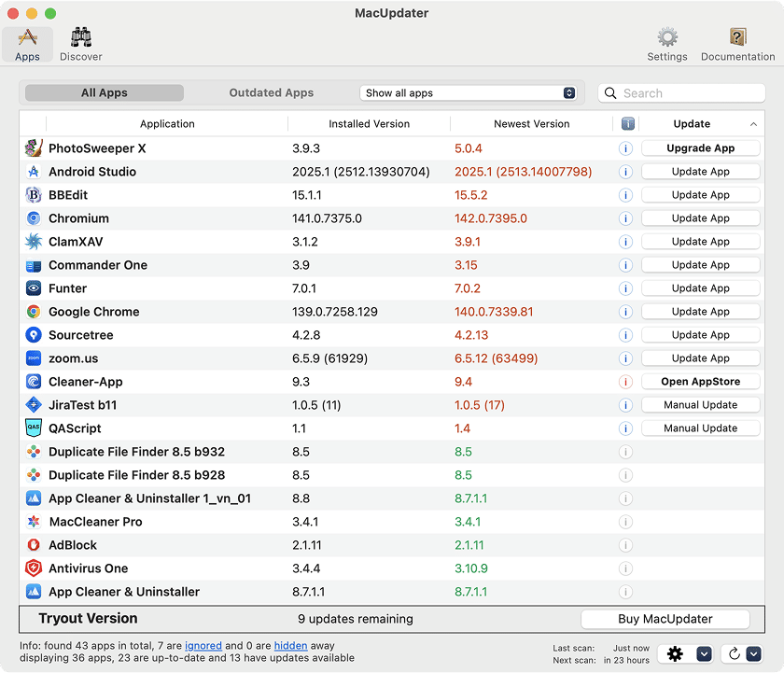Expand the dropdown arrow beside the rescan button

[x=755, y=653]
